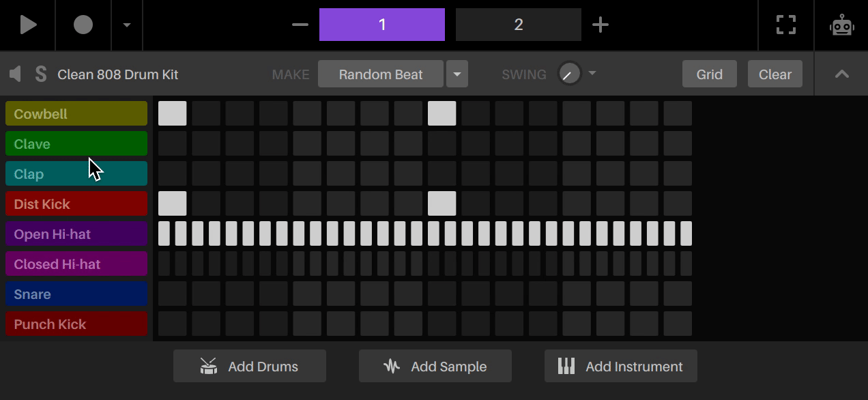
Task: Open fullscreen mode
Action: pyautogui.click(x=785, y=25)
